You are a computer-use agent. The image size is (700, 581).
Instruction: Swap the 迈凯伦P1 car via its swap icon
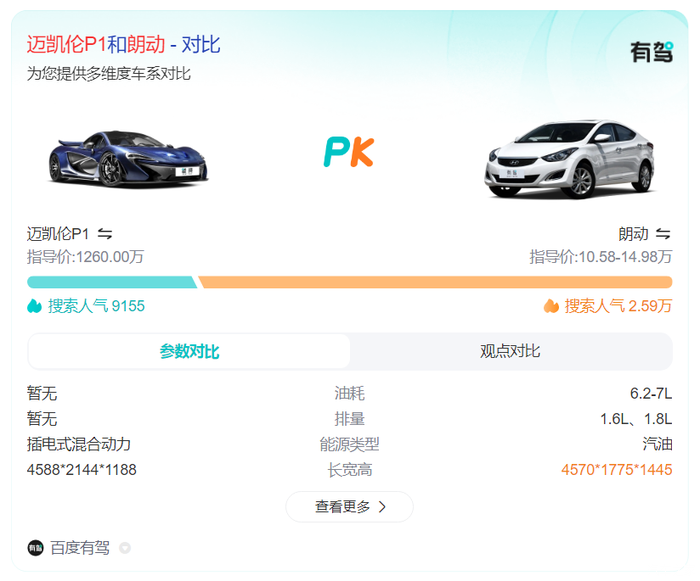tap(105, 234)
